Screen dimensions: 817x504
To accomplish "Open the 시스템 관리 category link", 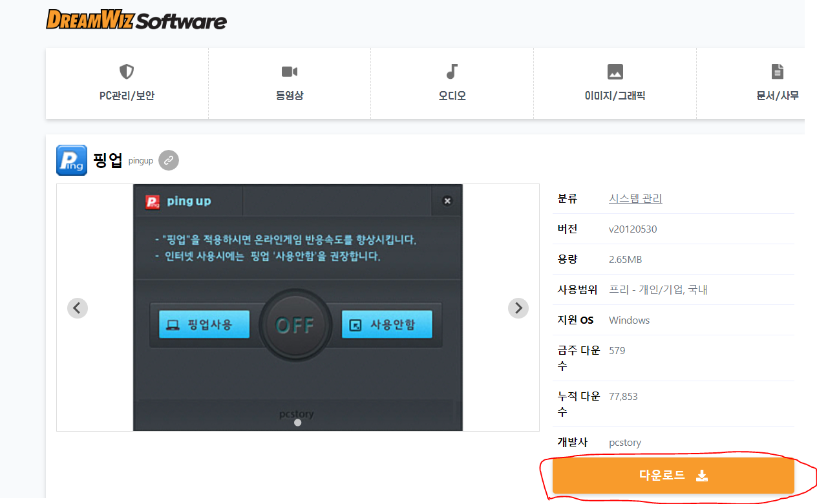I will click(x=635, y=198).
